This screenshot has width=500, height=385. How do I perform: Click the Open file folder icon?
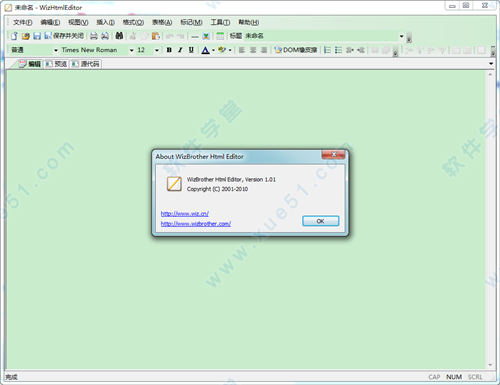26,36
